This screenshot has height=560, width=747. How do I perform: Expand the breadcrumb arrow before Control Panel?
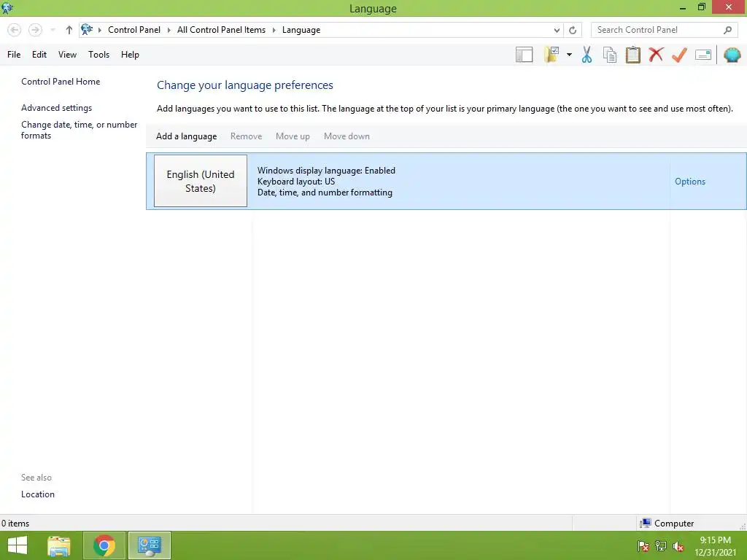click(x=99, y=30)
